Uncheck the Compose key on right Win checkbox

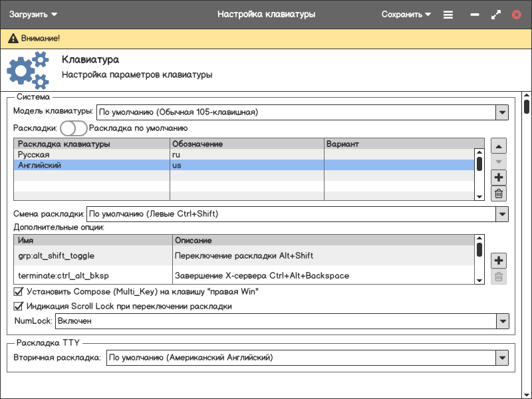click(19, 291)
